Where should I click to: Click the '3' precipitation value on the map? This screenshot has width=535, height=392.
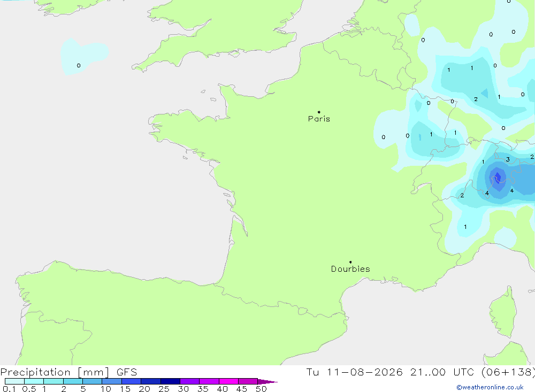click(x=508, y=159)
